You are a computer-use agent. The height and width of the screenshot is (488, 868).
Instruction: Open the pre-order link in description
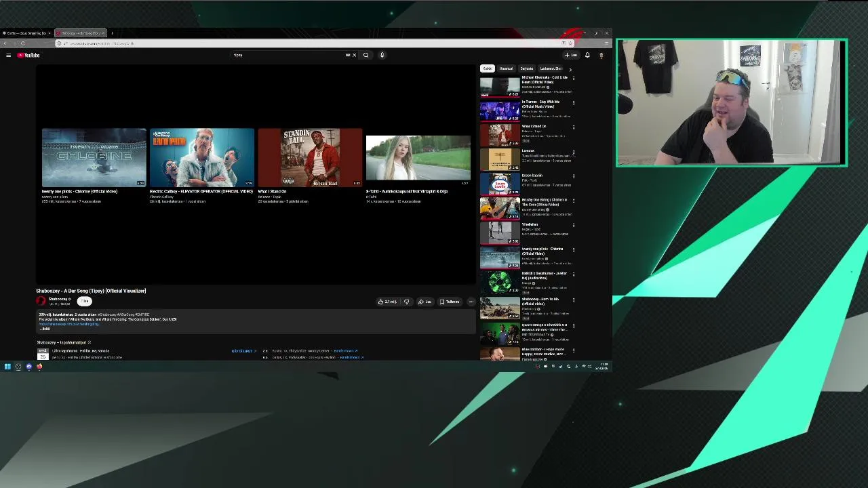pos(69,324)
